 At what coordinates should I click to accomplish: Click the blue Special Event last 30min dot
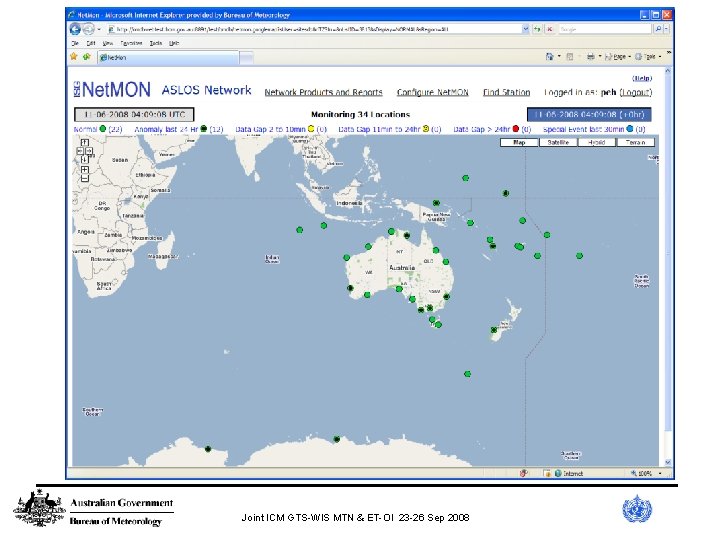630,129
